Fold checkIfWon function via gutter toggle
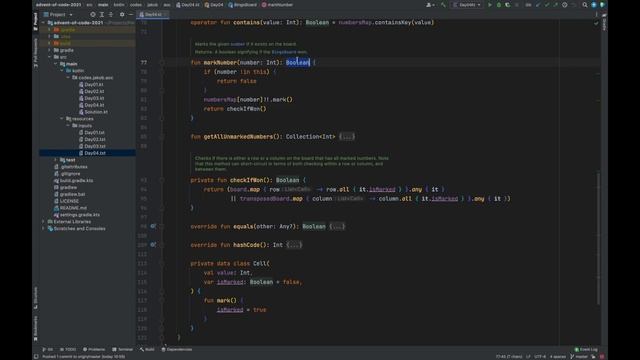Screen dimensions: 640x360 [x=162, y=180]
